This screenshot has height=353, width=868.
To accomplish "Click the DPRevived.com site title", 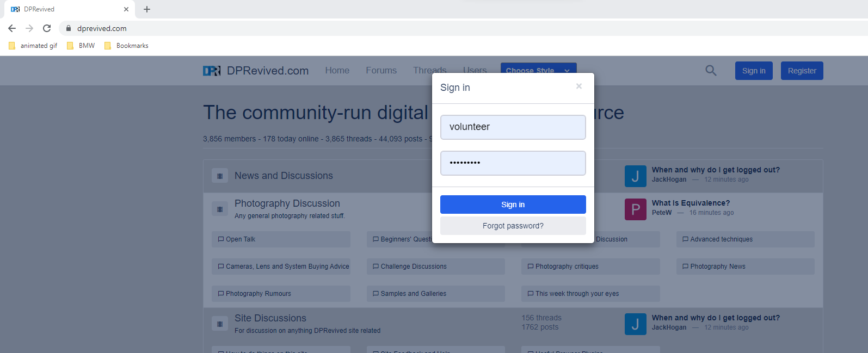I will click(268, 71).
